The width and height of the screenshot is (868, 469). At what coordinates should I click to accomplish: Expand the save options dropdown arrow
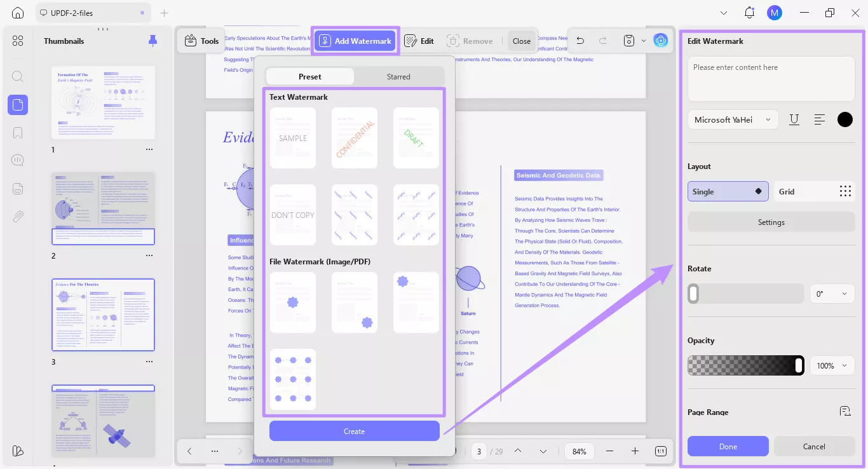point(643,41)
